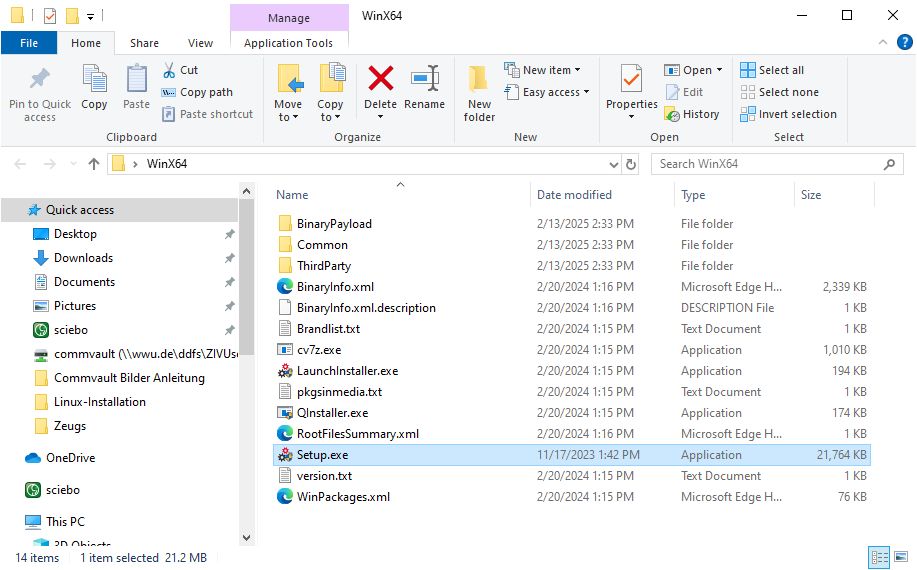Open the View ribbon tab

coord(200,43)
